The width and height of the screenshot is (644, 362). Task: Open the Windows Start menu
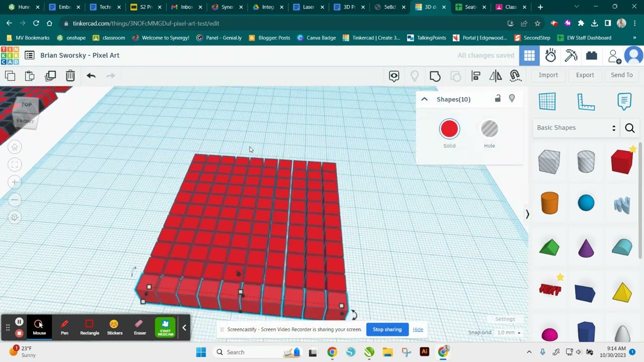[201, 352]
